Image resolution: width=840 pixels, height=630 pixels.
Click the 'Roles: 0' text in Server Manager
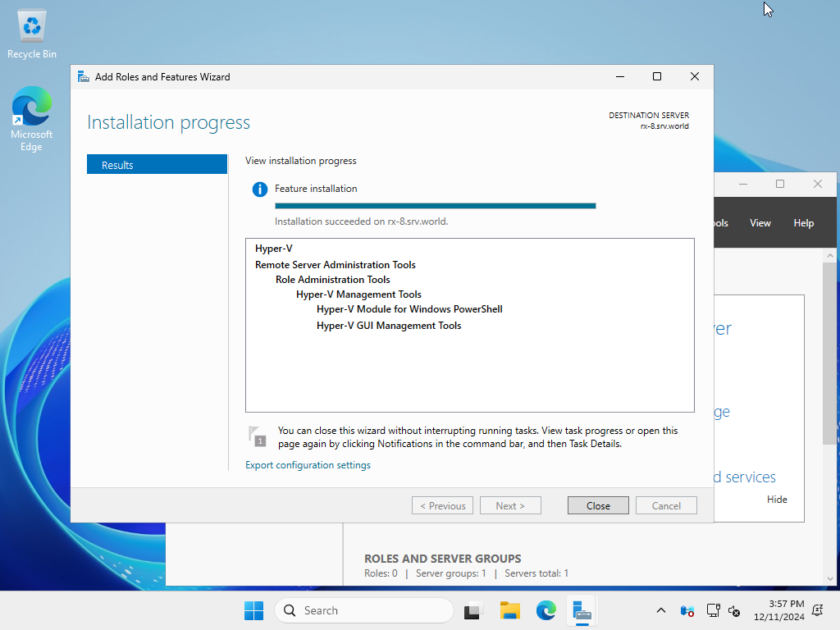[x=381, y=573]
